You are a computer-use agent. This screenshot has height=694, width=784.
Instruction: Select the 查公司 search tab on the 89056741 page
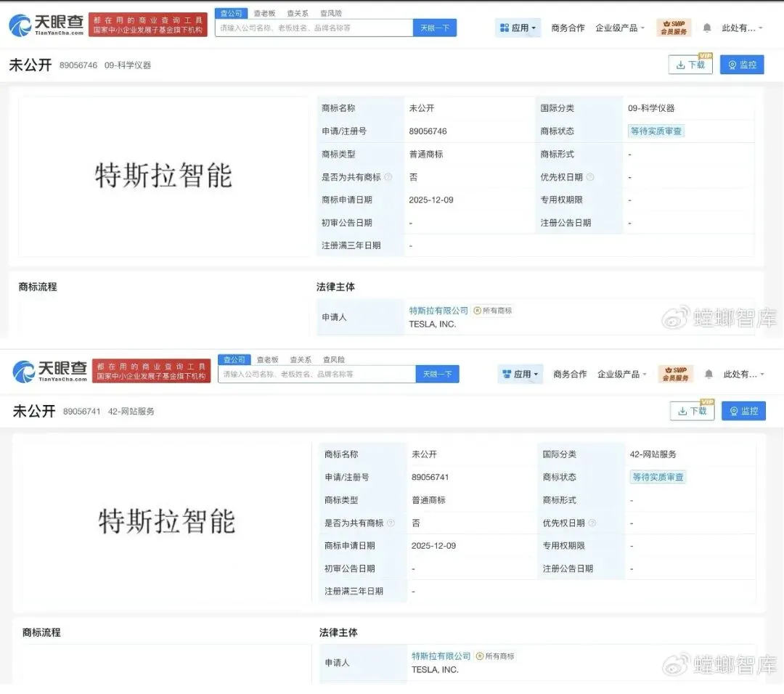point(234,359)
